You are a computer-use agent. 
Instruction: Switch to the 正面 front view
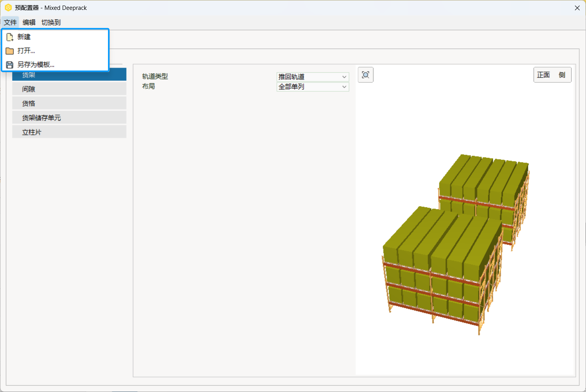click(x=543, y=75)
